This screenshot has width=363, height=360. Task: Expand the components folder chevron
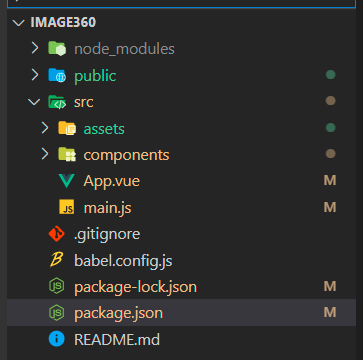coord(45,154)
